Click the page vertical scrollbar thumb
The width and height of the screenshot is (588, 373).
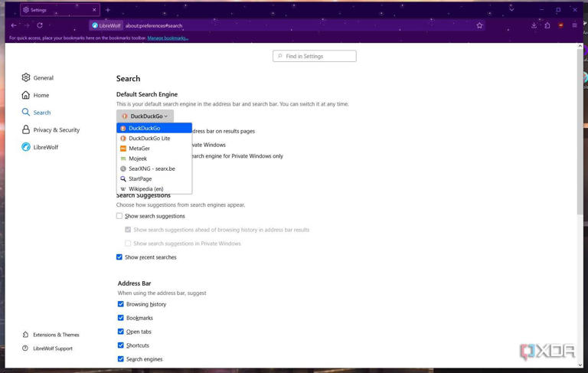tap(580, 131)
